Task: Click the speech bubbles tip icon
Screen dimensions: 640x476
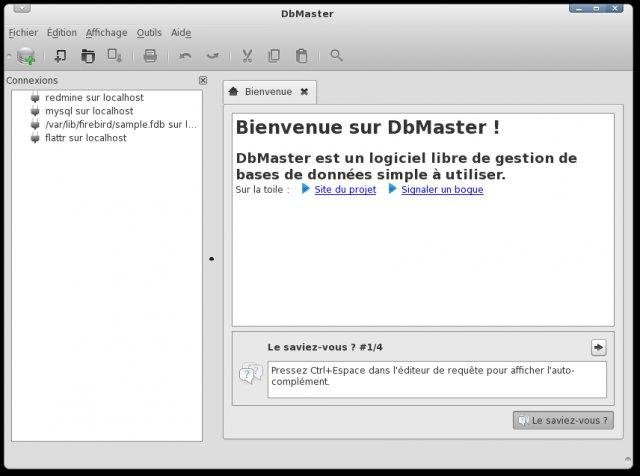Action: (251, 373)
